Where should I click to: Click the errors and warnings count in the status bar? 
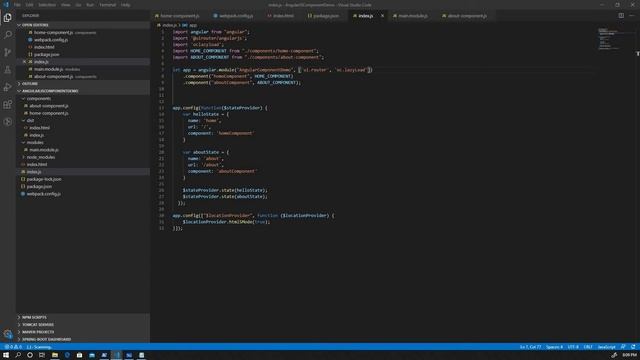pyautogui.click(x=13, y=347)
